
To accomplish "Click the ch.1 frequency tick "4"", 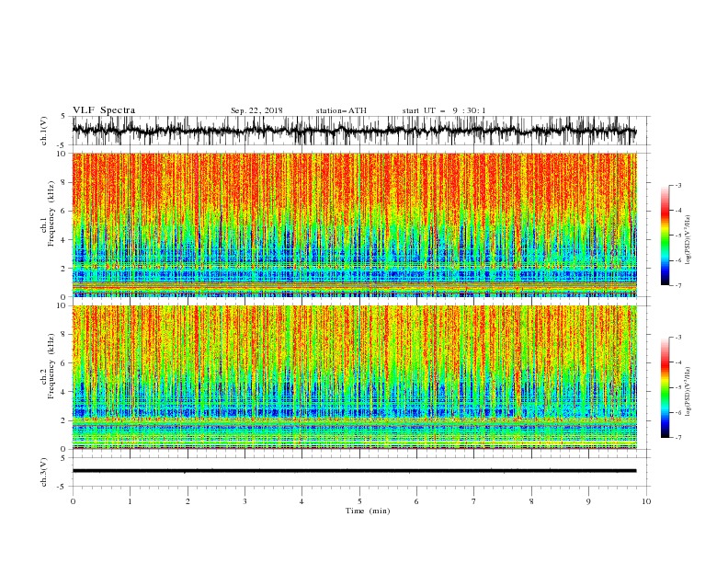I will pos(63,240).
